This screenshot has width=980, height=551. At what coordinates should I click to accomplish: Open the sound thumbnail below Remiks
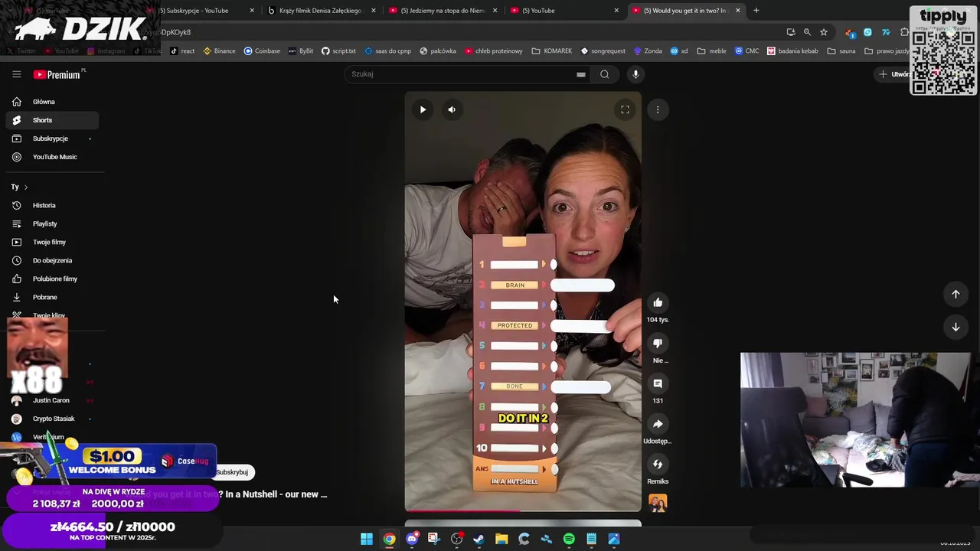click(658, 503)
